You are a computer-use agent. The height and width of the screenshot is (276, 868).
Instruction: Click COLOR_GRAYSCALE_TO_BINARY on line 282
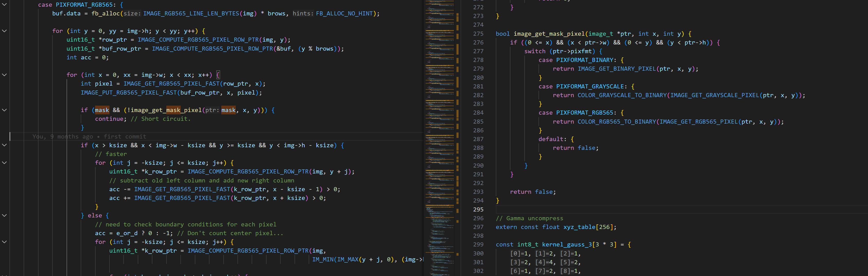(622, 95)
